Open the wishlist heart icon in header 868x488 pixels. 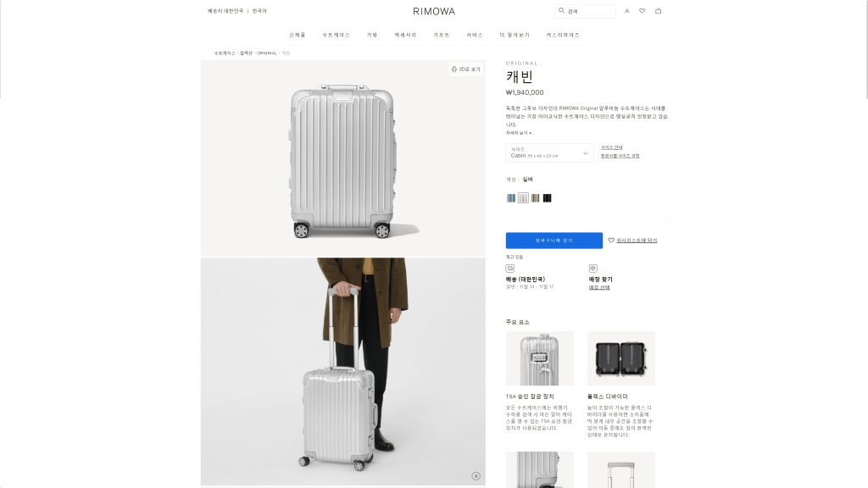coord(643,11)
